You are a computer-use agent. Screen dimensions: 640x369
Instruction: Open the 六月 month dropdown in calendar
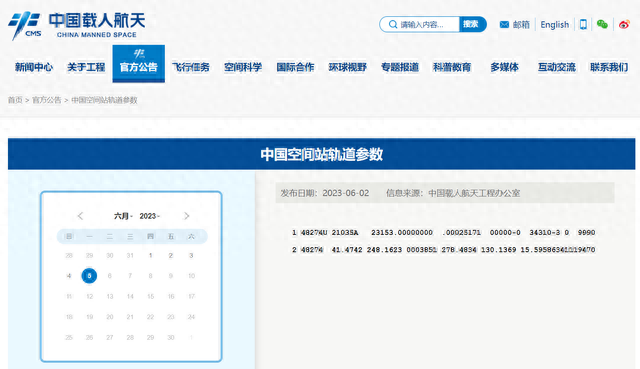click(123, 216)
